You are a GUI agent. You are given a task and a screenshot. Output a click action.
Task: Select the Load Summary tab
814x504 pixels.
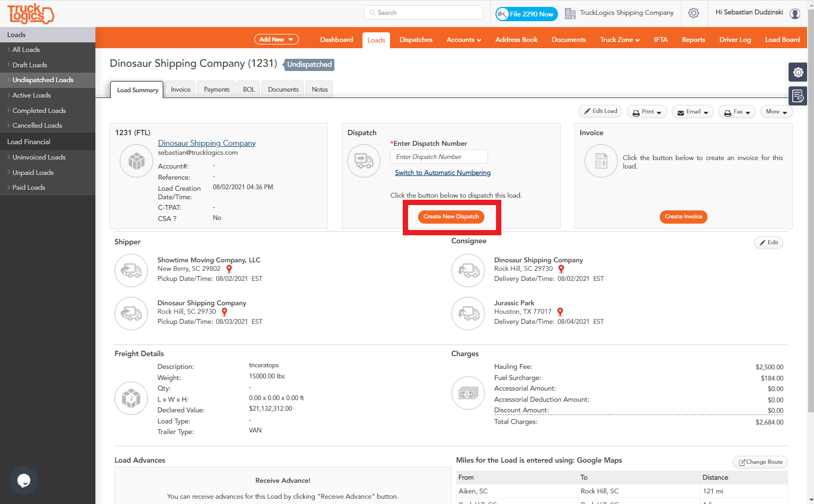click(x=138, y=90)
